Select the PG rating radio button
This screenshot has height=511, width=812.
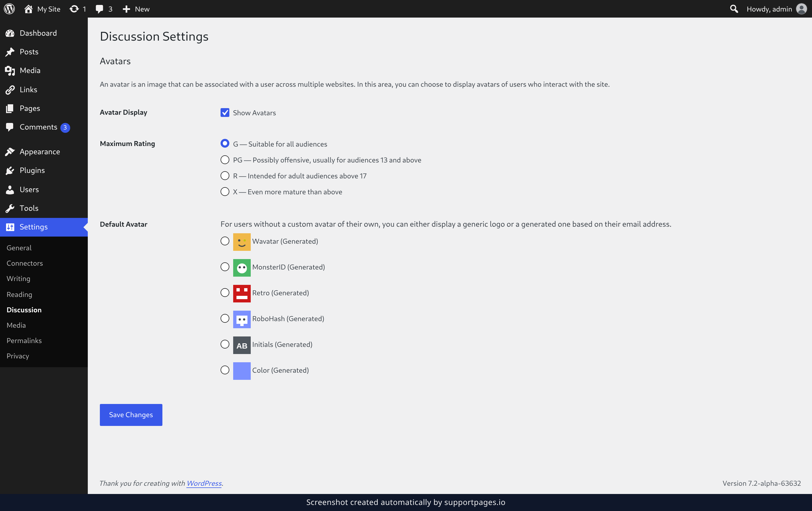225,160
